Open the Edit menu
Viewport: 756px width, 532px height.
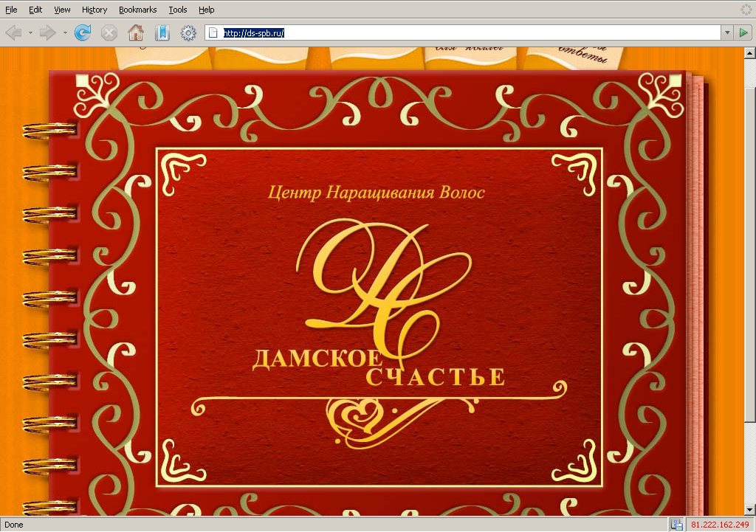point(35,10)
